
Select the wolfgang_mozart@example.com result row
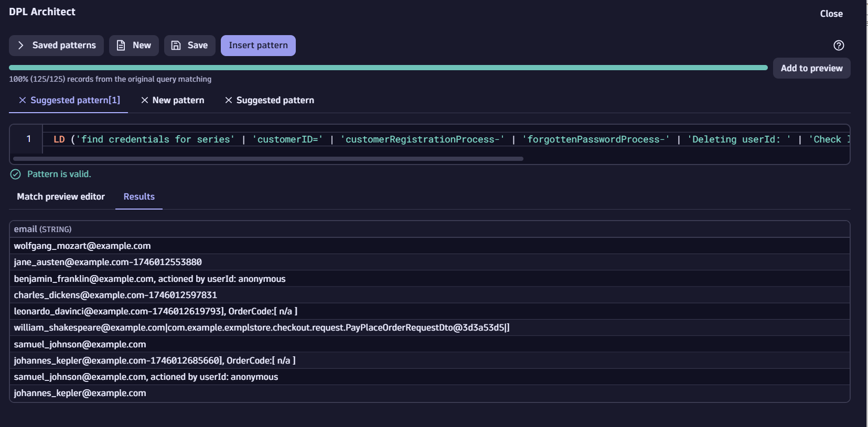(82, 246)
